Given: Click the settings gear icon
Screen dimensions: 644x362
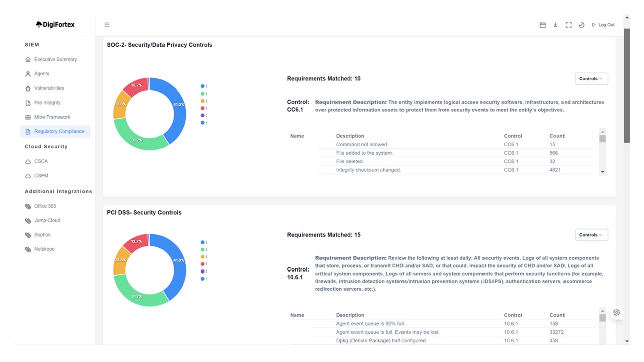Looking at the screenshot, I should click(616, 312).
